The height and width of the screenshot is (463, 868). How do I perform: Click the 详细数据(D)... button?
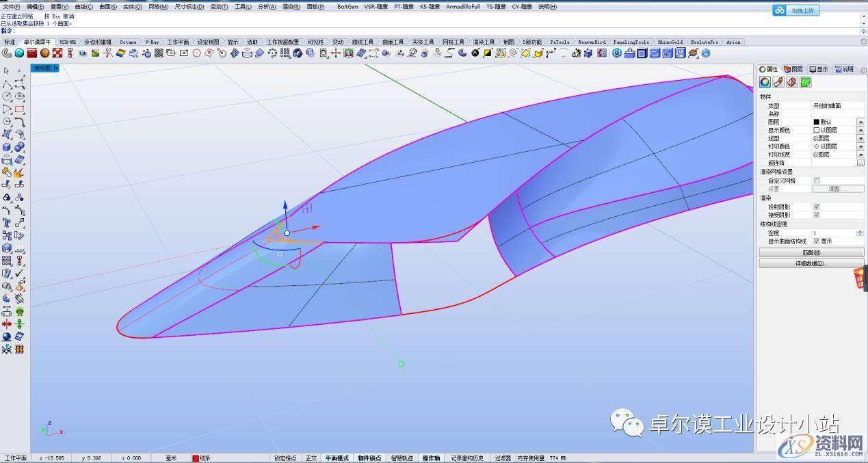(x=811, y=263)
